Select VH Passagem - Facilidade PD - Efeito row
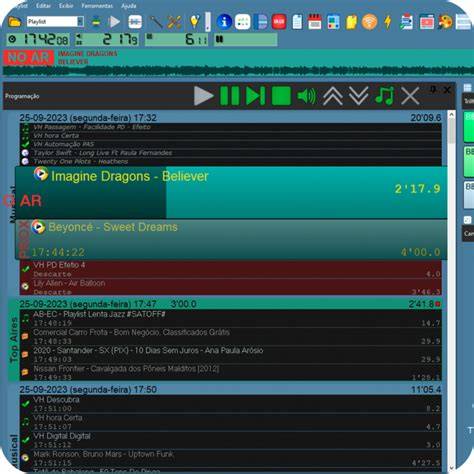Viewport: 474px width, 474px height. [x=231, y=127]
